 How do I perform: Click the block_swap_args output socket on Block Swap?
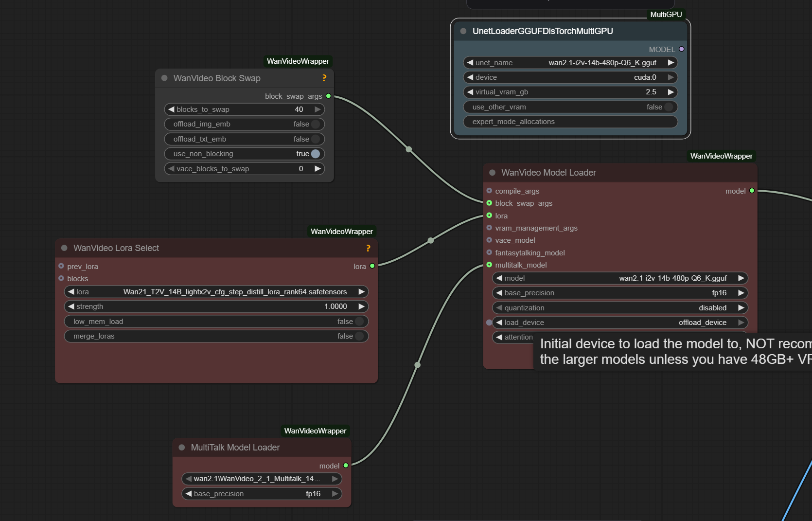point(329,96)
